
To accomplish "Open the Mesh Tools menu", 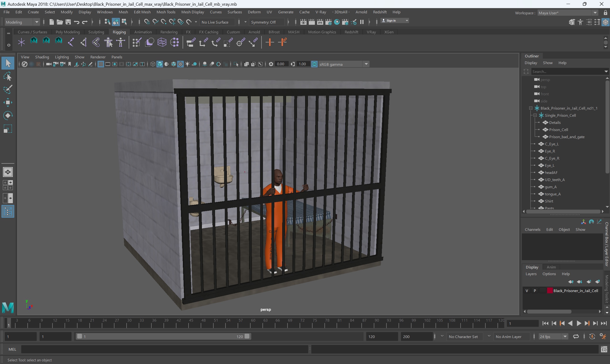I will [x=166, y=12].
